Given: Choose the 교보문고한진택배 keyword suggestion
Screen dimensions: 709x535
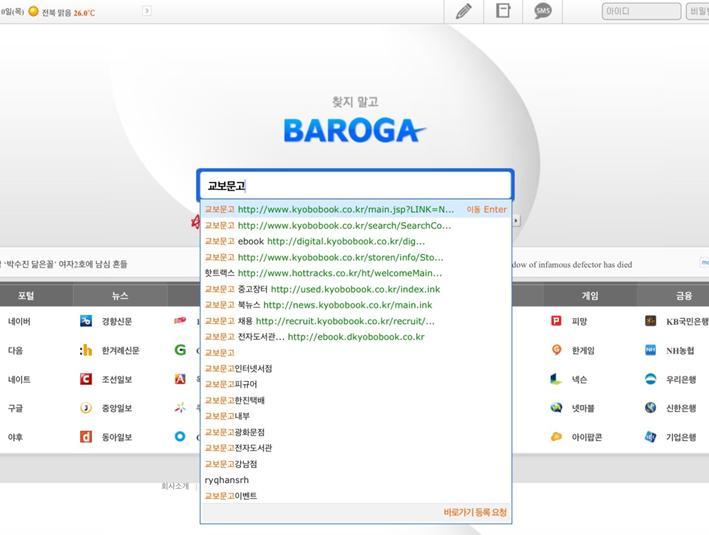Looking at the screenshot, I should tap(356, 400).
